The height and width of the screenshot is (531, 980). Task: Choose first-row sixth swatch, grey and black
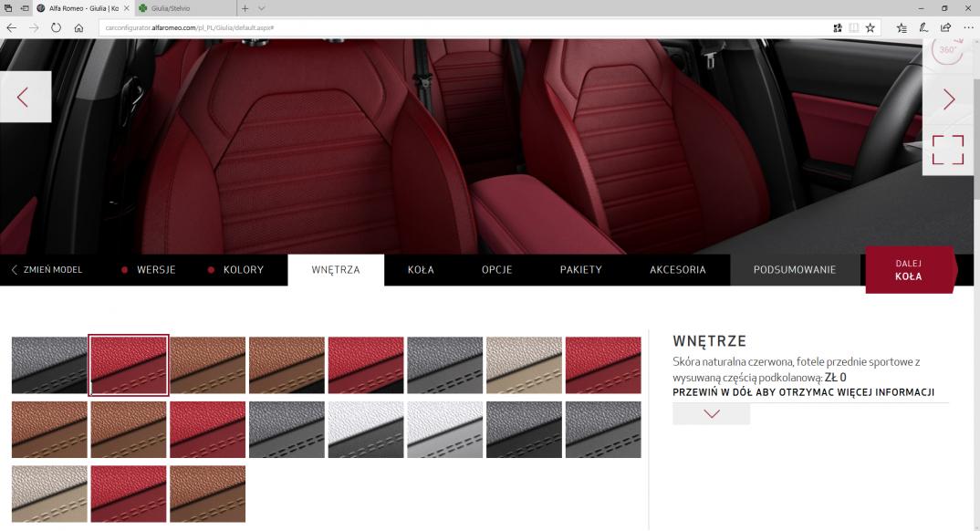(x=445, y=366)
